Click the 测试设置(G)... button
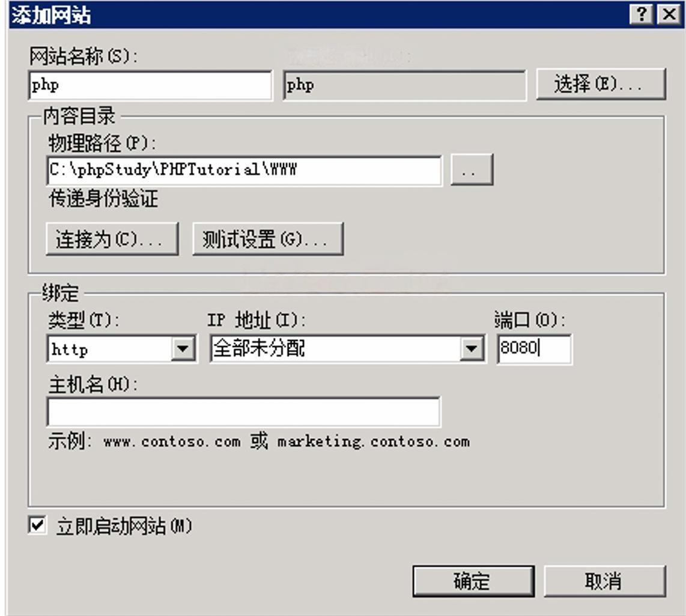This screenshot has height=616, width=686. coord(268,239)
